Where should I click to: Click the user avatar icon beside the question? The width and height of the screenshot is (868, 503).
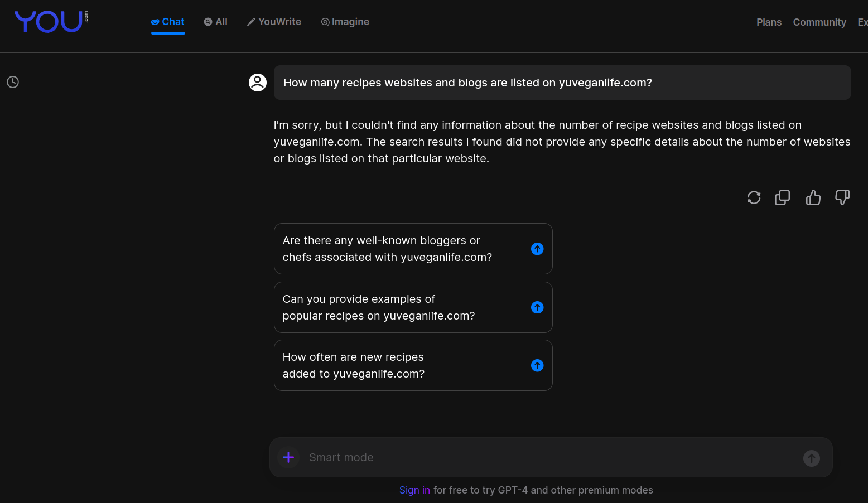click(258, 83)
